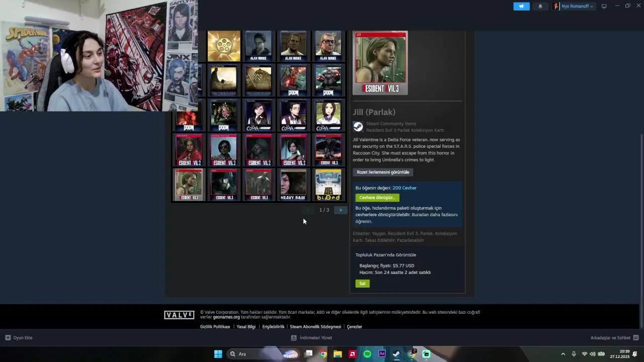Select the Coma card with the glasses boy
644x362 pixels.
tap(293, 115)
